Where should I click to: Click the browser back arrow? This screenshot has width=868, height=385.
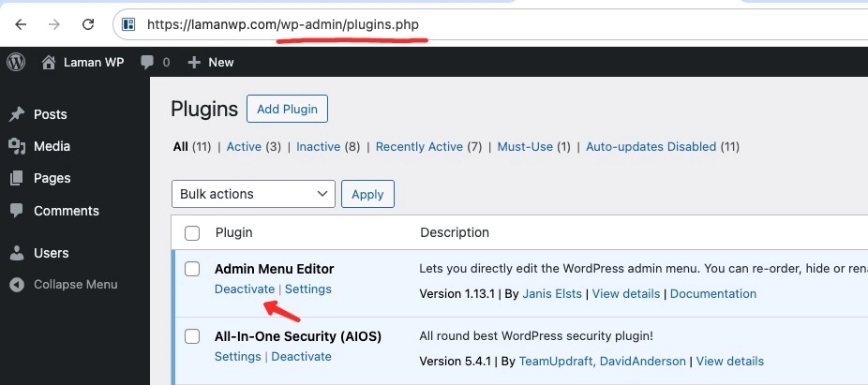click(x=21, y=24)
